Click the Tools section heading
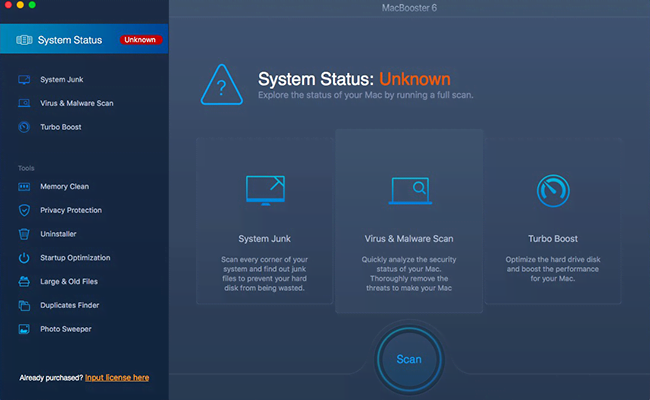 (26, 168)
